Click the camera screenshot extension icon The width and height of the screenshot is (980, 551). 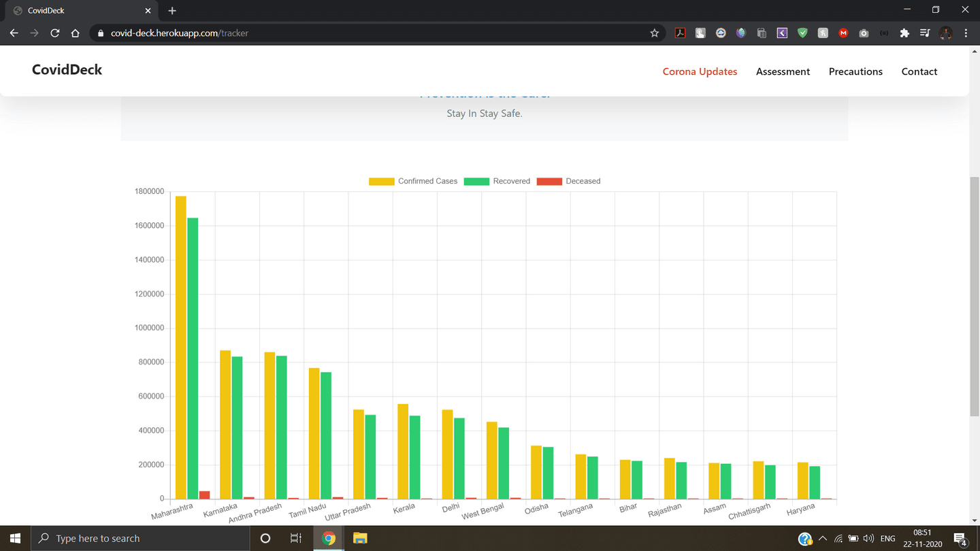coord(864,33)
